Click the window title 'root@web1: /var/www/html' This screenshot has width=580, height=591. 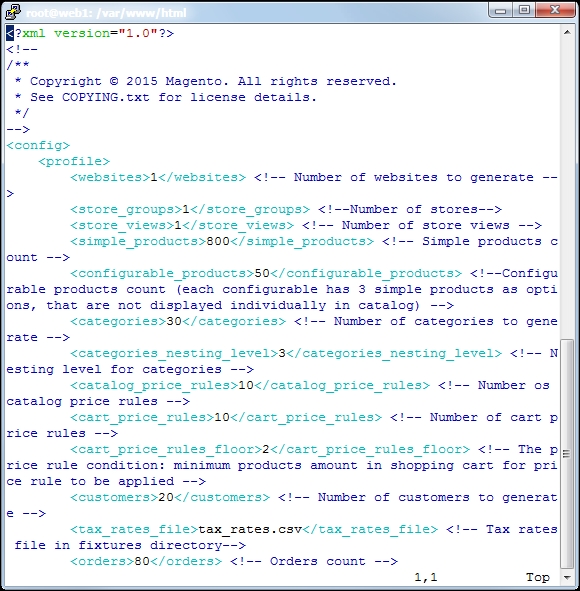106,13
